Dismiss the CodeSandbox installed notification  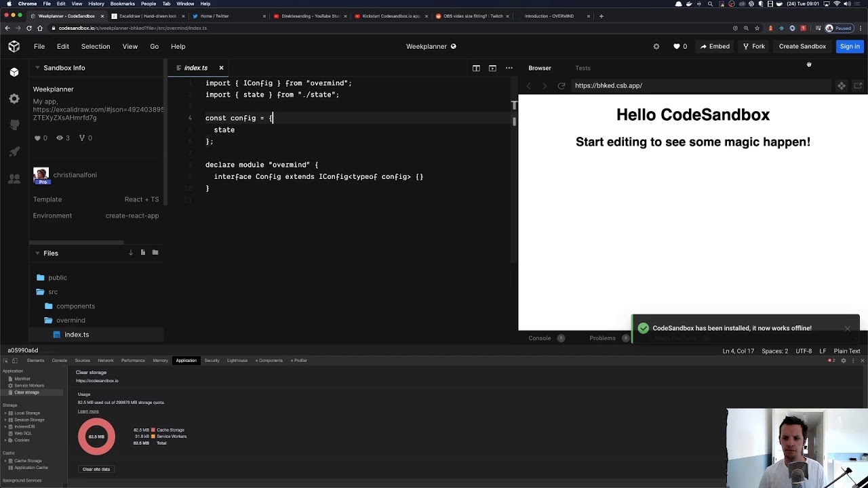pyautogui.click(x=847, y=329)
